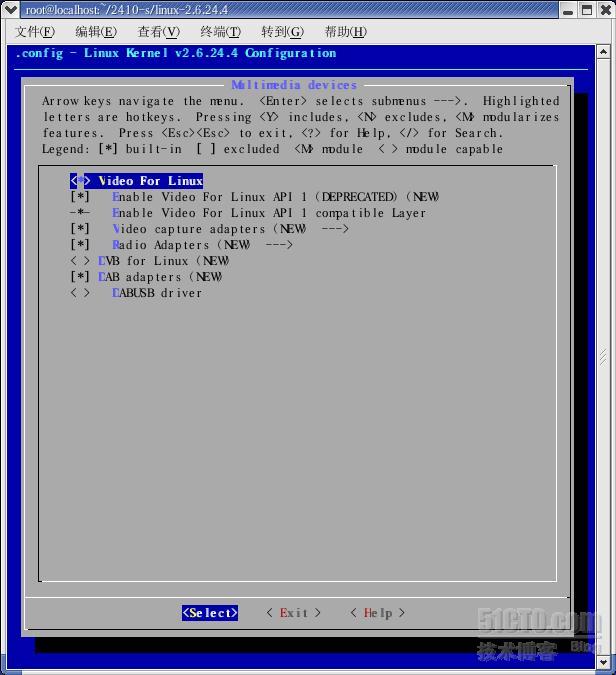The image size is (616, 675).
Task: Open the 转到(G) menu
Action: (x=282, y=32)
